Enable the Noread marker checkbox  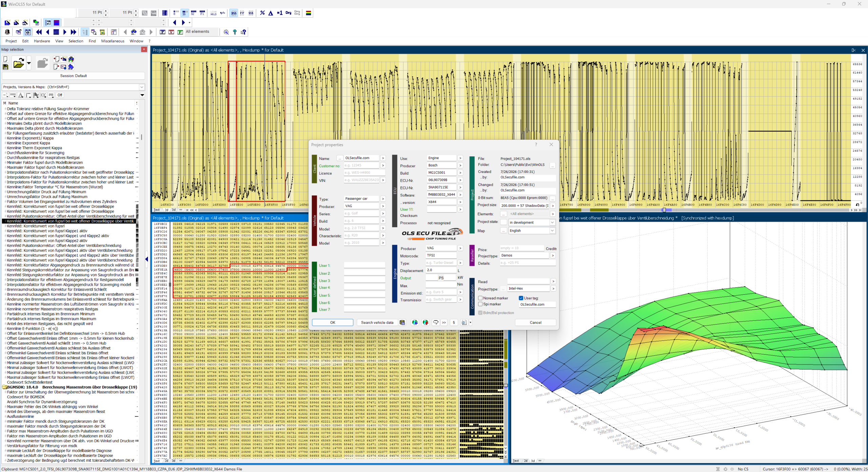pos(480,298)
